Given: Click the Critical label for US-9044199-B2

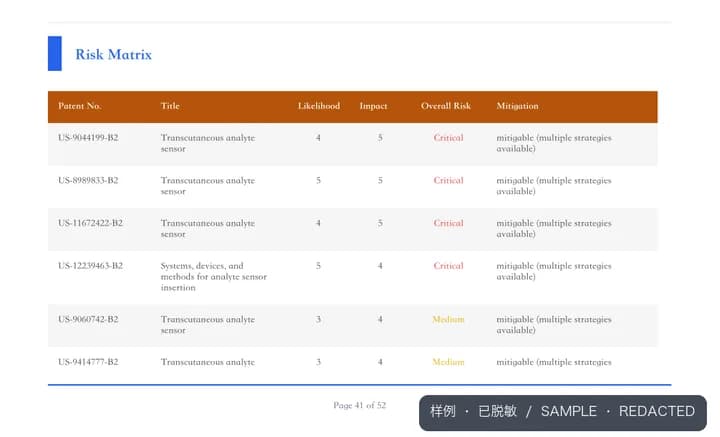Looking at the screenshot, I should [x=448, y=138].
